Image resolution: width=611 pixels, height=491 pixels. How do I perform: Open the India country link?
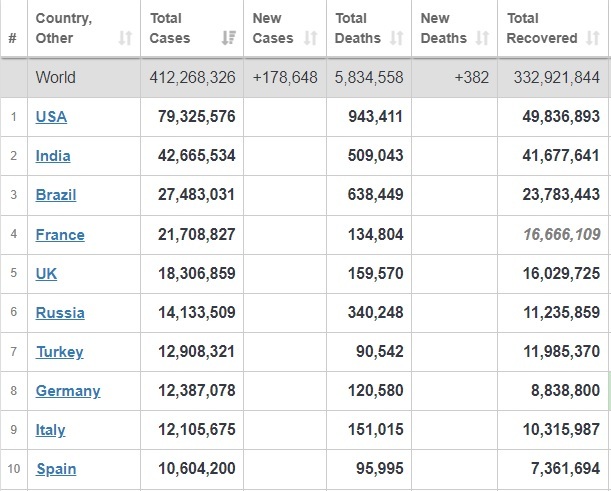(x=53, y=156)
